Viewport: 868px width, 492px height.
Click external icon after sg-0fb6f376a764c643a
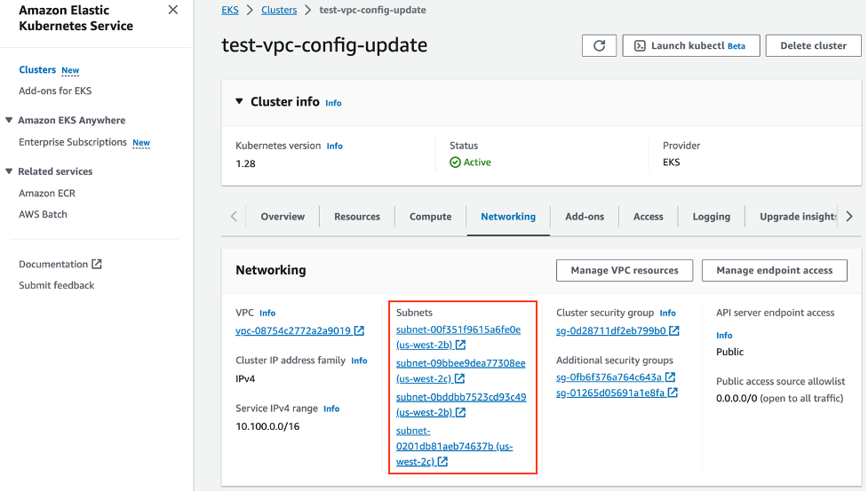pos(670,377)
